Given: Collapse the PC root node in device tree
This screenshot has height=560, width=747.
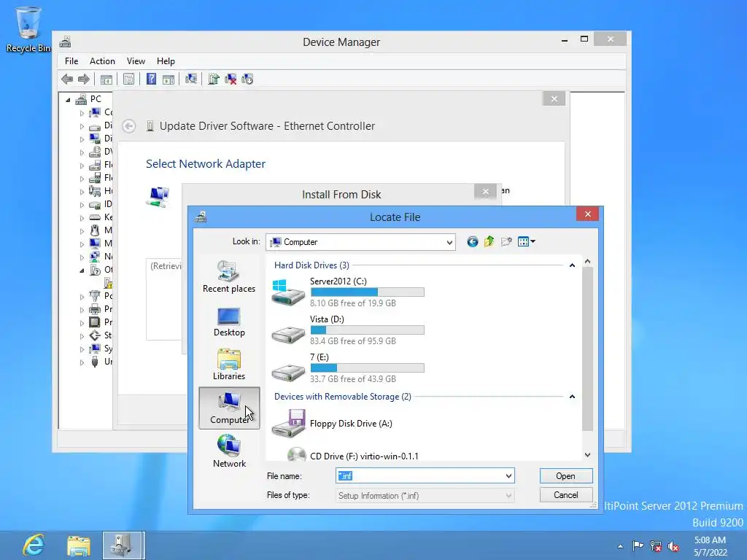Looking at the screenshot, I should pos(68,100).
